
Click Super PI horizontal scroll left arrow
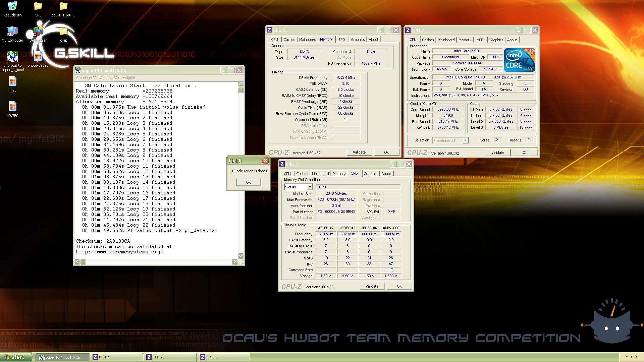click(77, 262)
